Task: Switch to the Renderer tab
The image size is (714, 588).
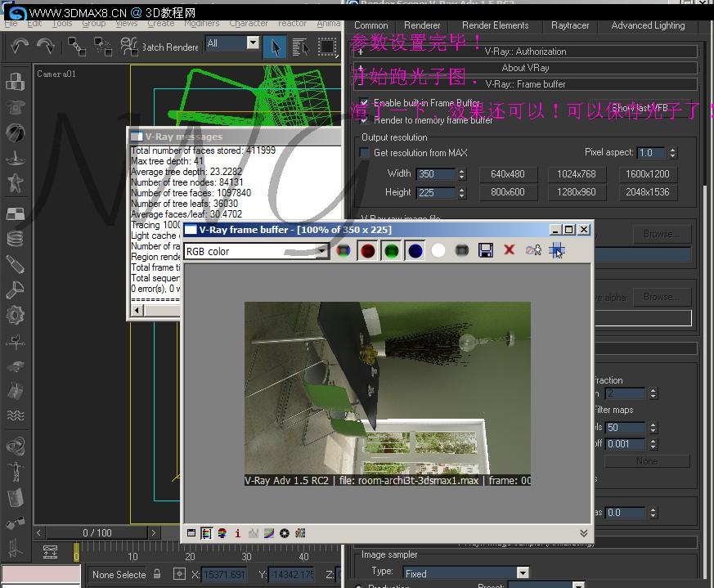Action: click(422, 25)
